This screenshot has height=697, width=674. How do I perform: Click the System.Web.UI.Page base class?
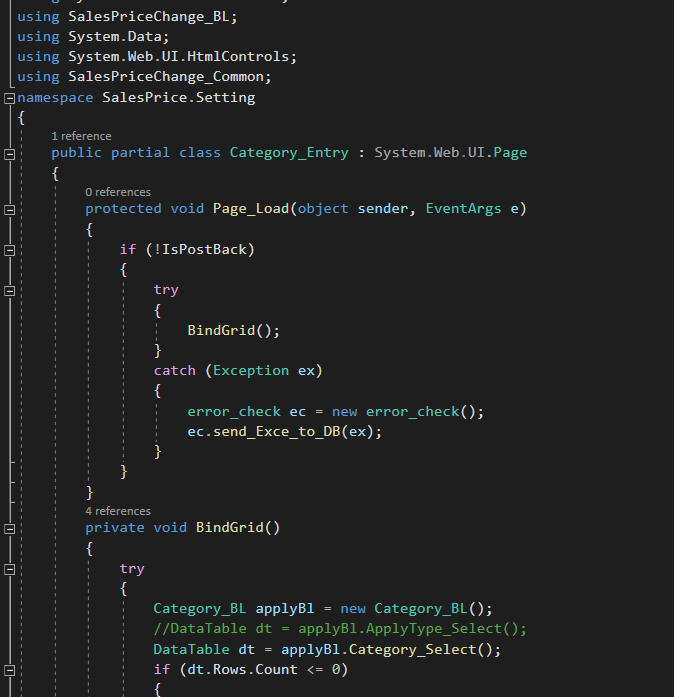(450, 152)
